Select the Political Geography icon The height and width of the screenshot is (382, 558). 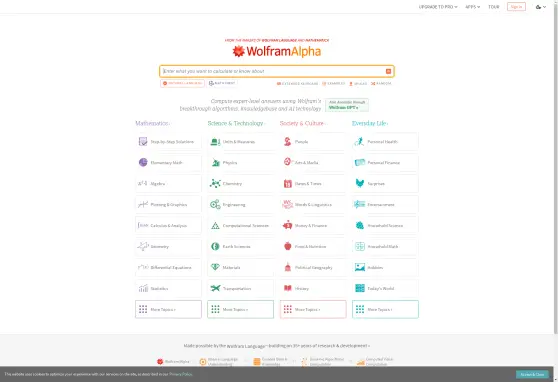288,267
